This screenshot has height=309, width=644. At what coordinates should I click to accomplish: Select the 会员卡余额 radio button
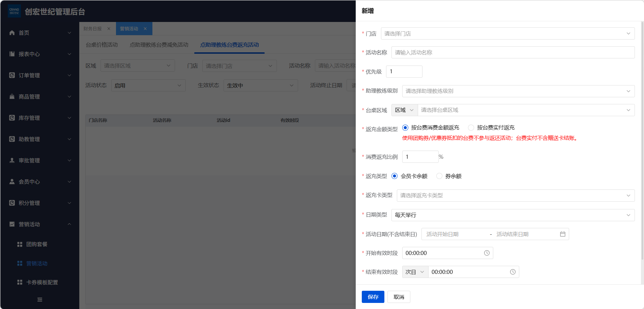(x=394, y=176)
